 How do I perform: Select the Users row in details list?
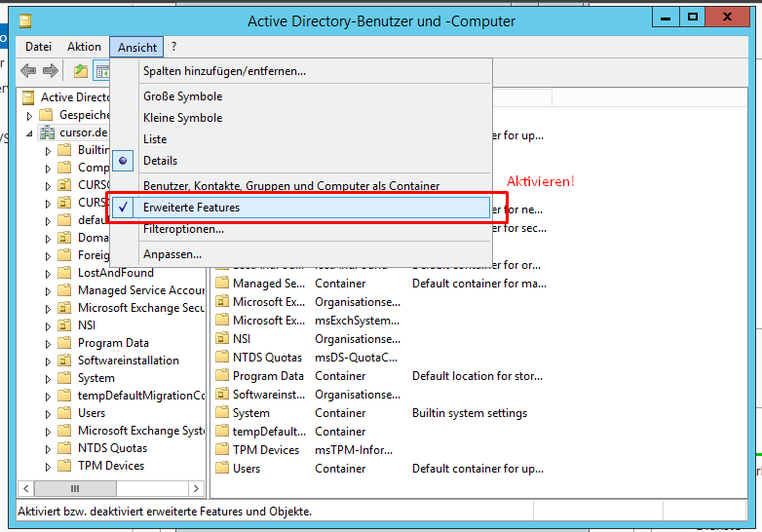coord(247,469)
